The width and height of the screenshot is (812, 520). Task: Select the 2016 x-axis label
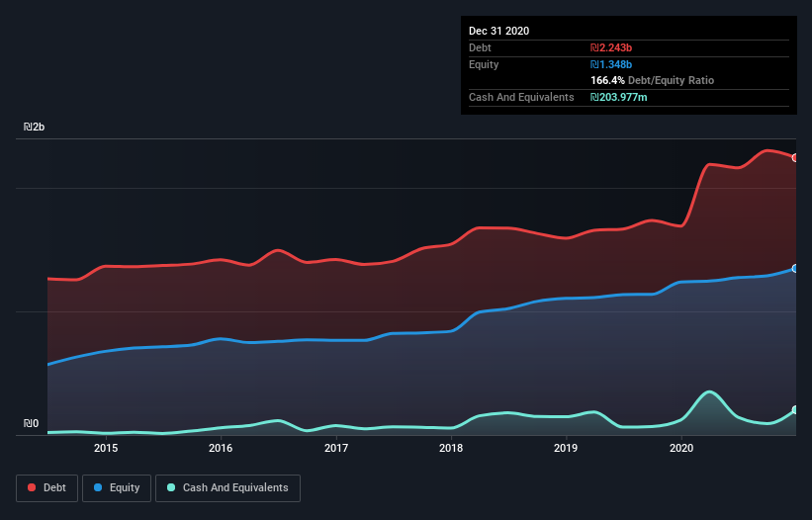click(221, 448)
